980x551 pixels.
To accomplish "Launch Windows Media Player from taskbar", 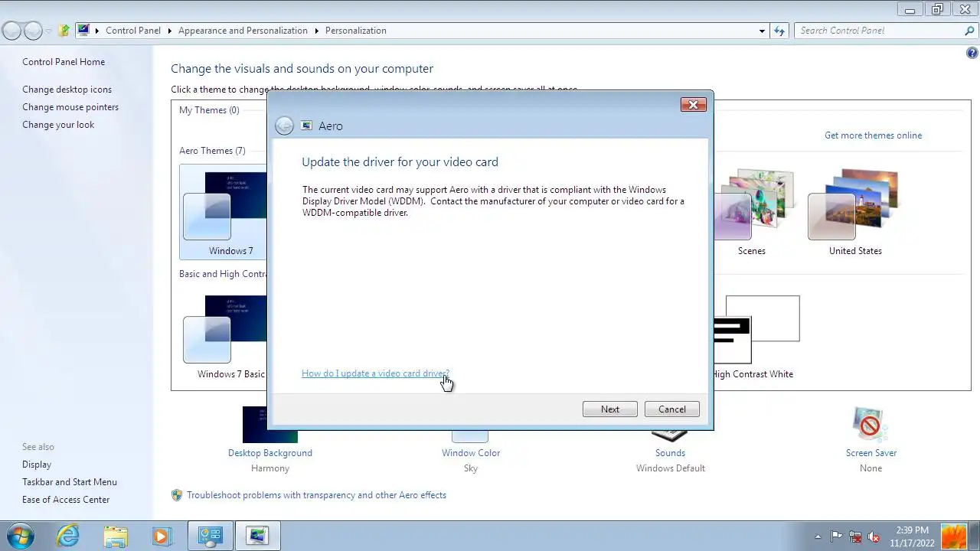I will [161, 535].
